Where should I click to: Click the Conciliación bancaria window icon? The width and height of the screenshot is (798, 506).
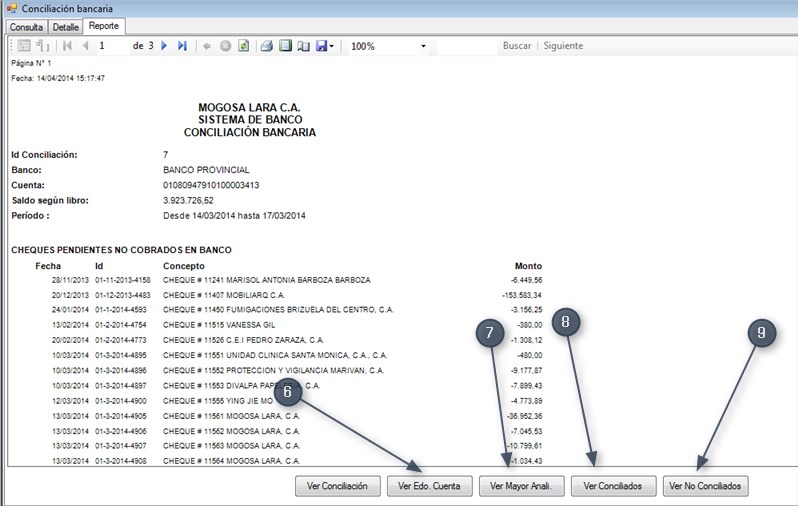point(12,8)
